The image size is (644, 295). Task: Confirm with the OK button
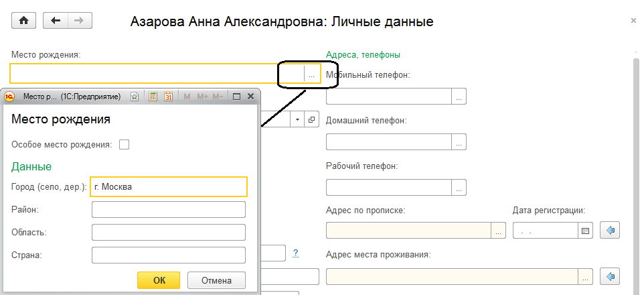(x=159, y=280)
